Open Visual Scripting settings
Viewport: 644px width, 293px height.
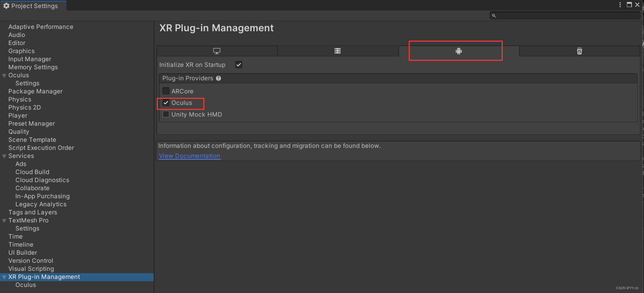tap(31, 269)
